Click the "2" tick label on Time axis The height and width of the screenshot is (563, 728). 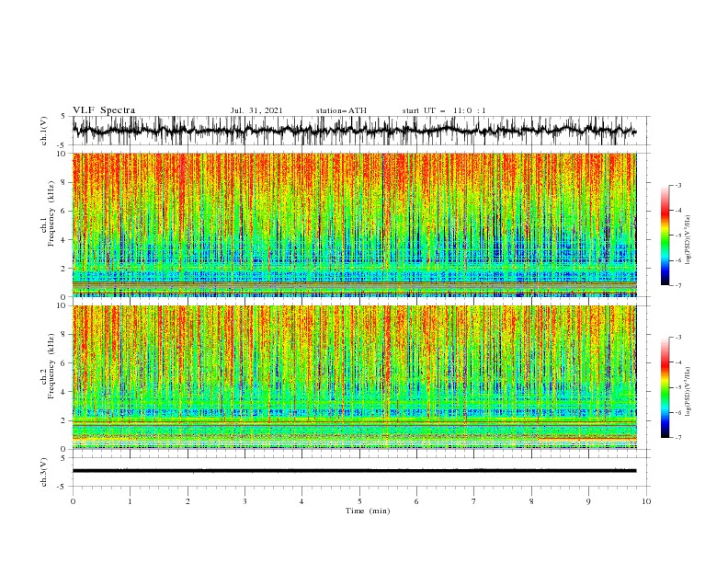click(x=188, y=501)
